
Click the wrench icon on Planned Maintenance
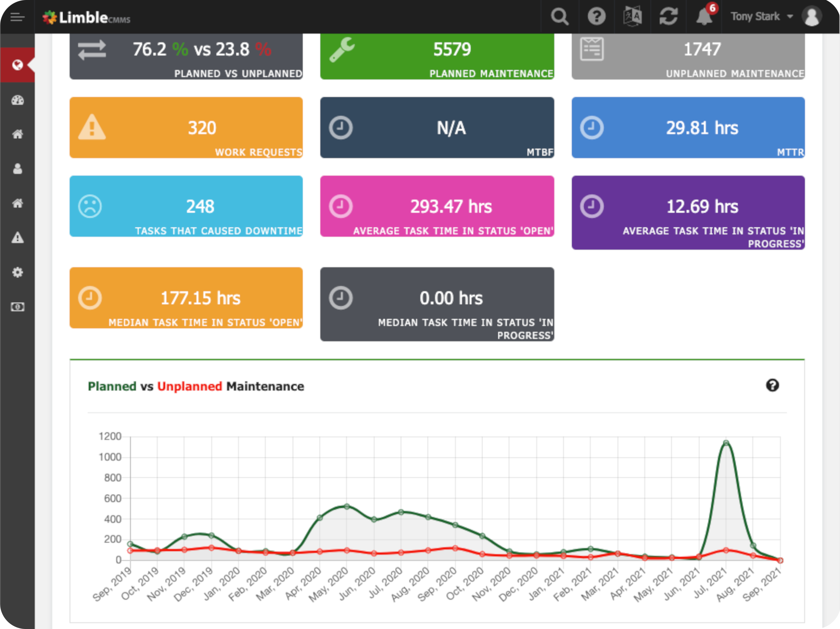[x=342, y=49]
